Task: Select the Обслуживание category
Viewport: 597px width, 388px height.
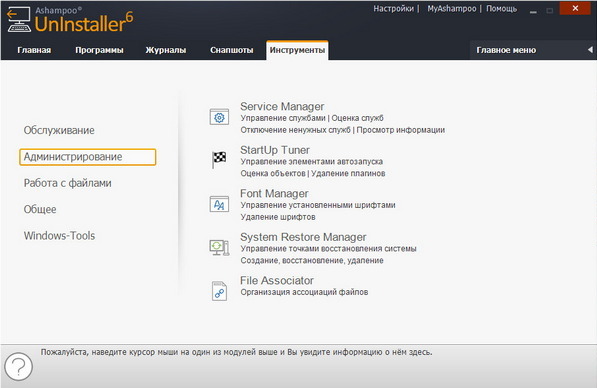Action: point(59,130)
